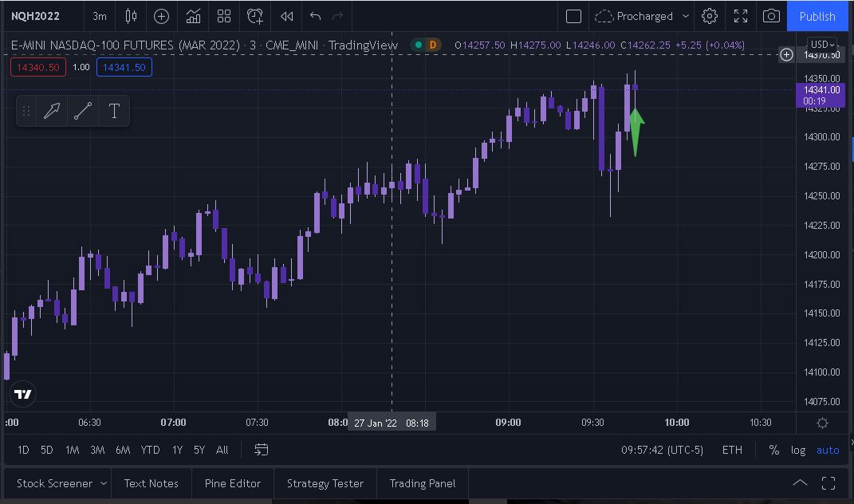Open the indicators and strategies icon
The width and height of the screenshot is (854, 504).
pyautogui.click(x=193, y=16)
